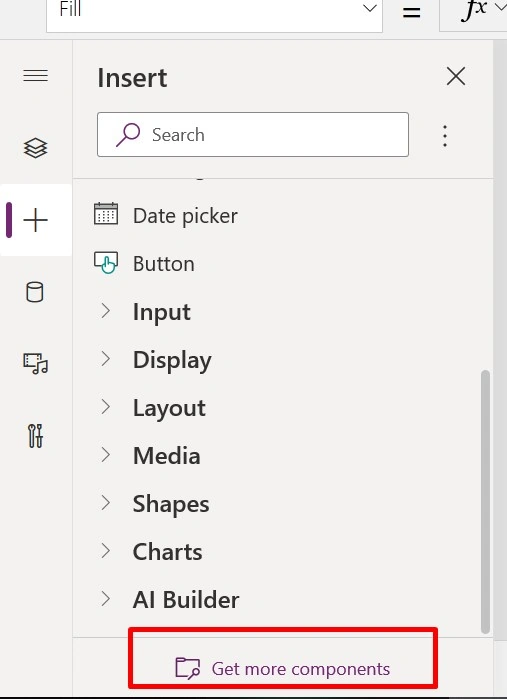Select the Insert plus icon in sidebar

(x=36, y=220)
